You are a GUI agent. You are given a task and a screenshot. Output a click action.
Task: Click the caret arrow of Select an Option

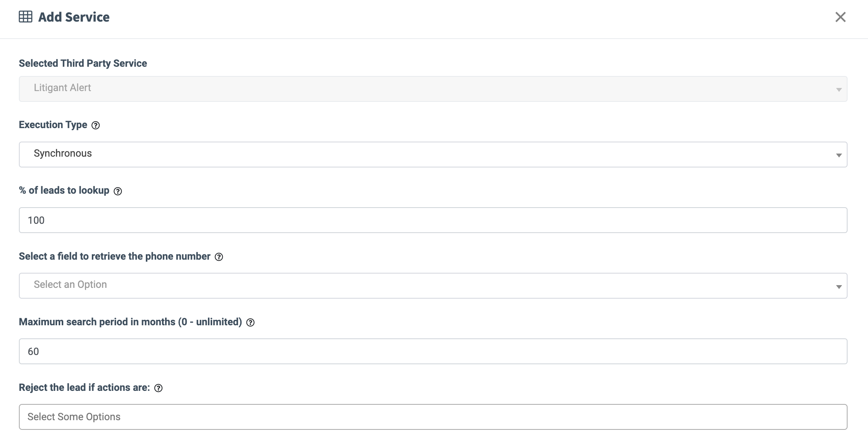coord(839,286)
